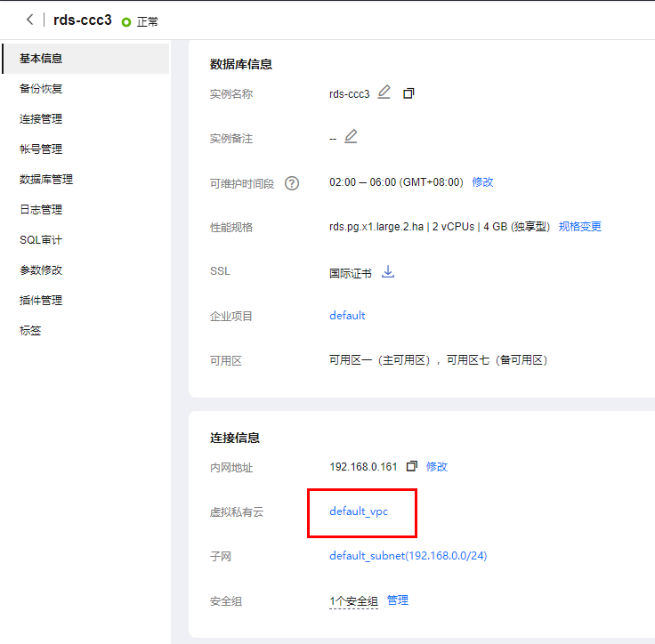Click 修改 next to the private IP address

coord(437,466)
